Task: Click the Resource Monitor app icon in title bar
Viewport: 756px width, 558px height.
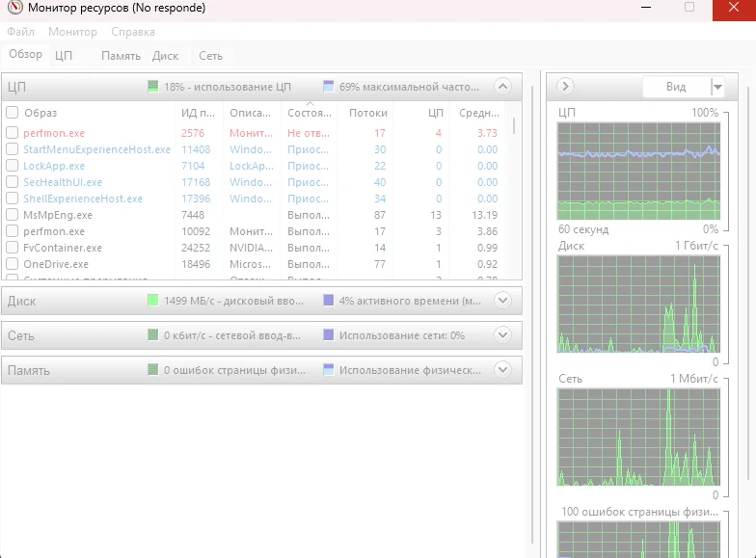Action: click(12, 9)
